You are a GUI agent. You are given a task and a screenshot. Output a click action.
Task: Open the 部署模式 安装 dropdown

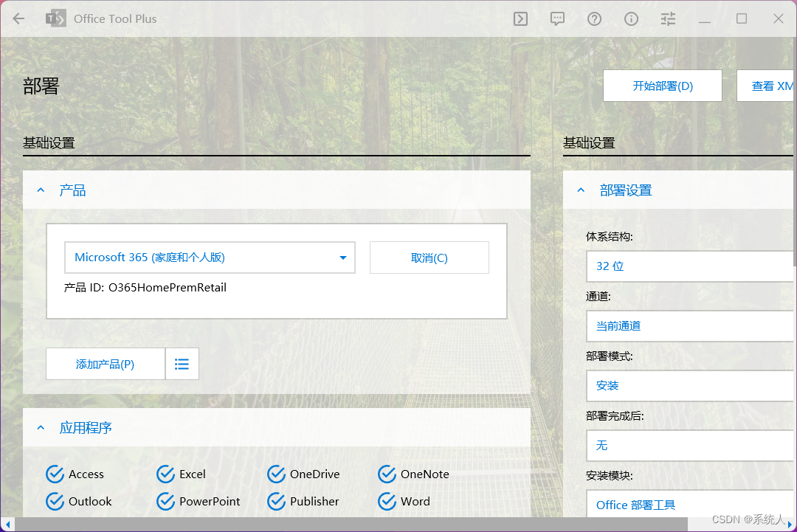click(691, 386)
